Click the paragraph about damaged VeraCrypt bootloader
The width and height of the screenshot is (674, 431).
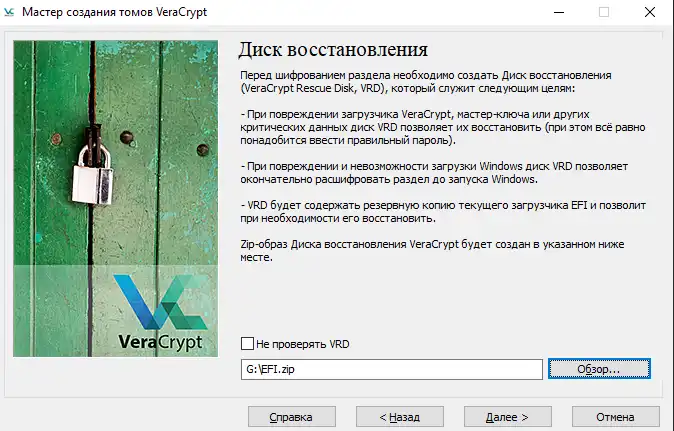pos(430,129)
